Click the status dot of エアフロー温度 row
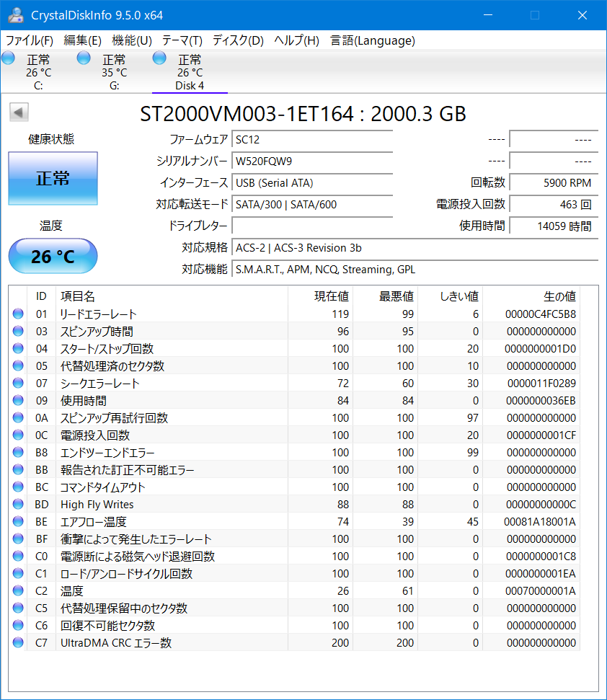The height and width of the screenshot is (700, 607). 18,521
